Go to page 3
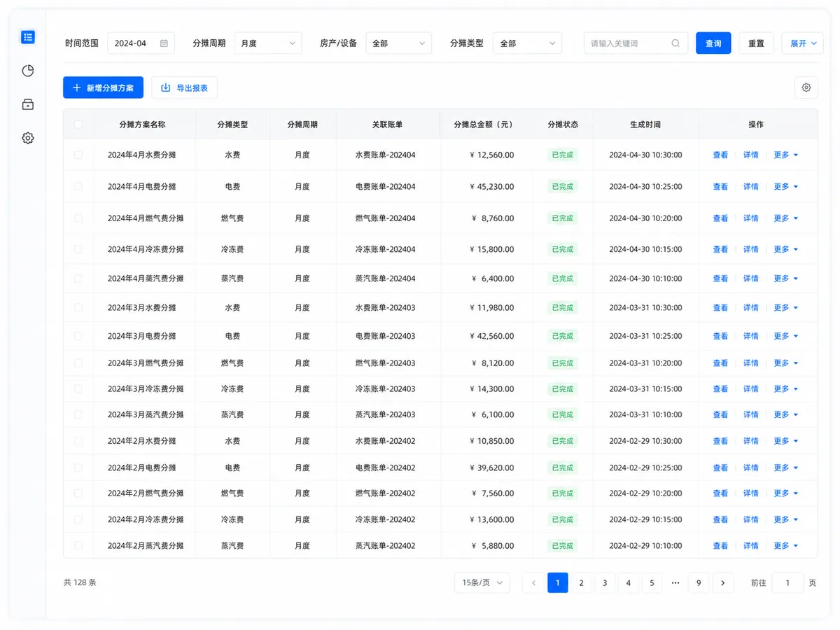 (x=605, y=582)
